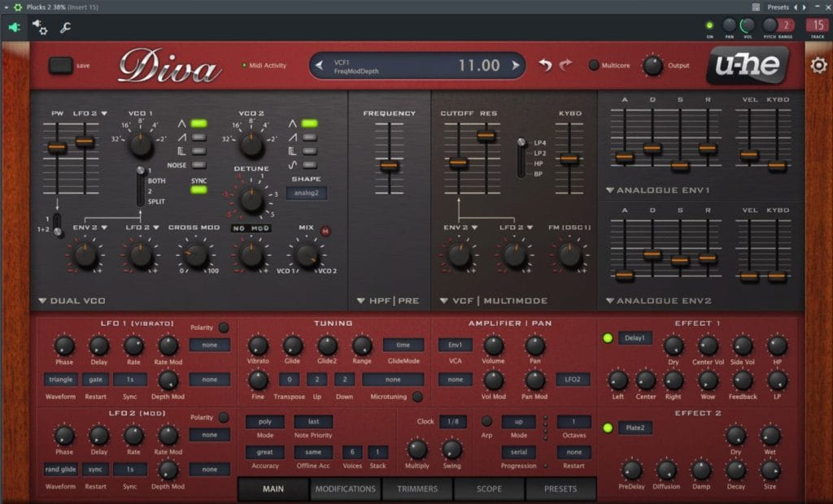Open the settings gear on right edge

click(x=818, y=65)
